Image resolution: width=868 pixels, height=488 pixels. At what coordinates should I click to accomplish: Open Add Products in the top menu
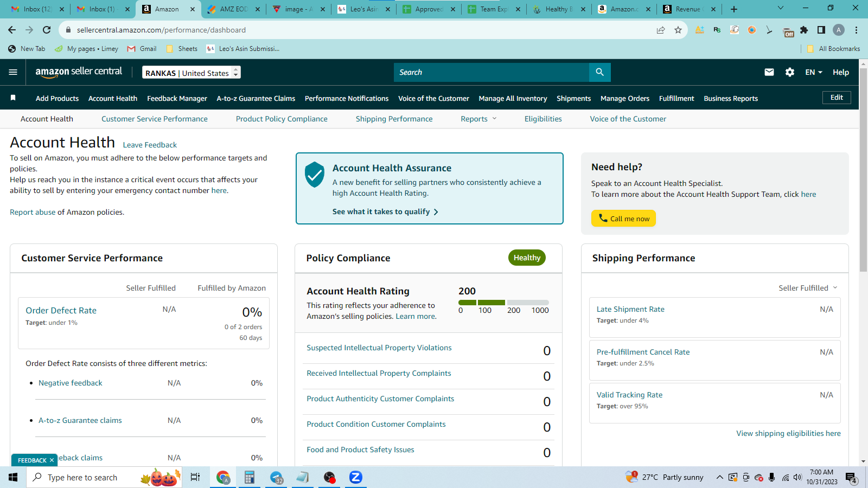coord(57,98)
